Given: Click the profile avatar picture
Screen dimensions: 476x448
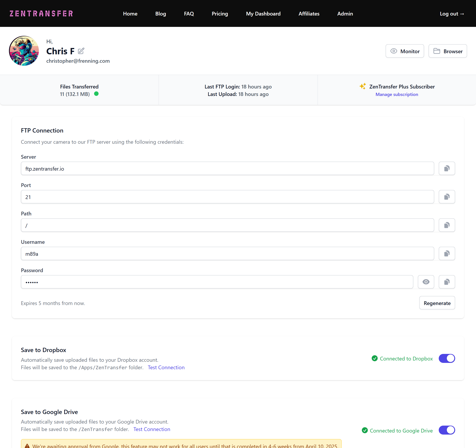Looking at the screenshot, I should (24, 51).
